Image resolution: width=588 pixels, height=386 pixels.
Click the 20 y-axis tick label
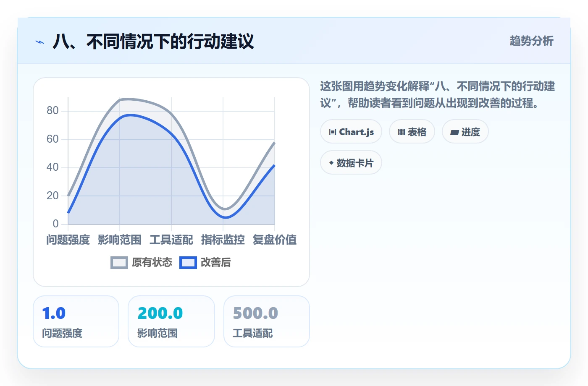52,196
